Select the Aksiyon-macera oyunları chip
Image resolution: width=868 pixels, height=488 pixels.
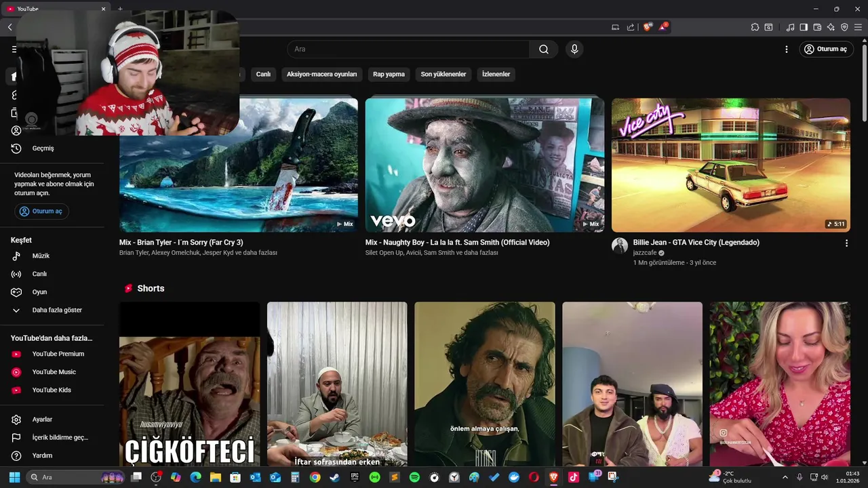point(321,74)
